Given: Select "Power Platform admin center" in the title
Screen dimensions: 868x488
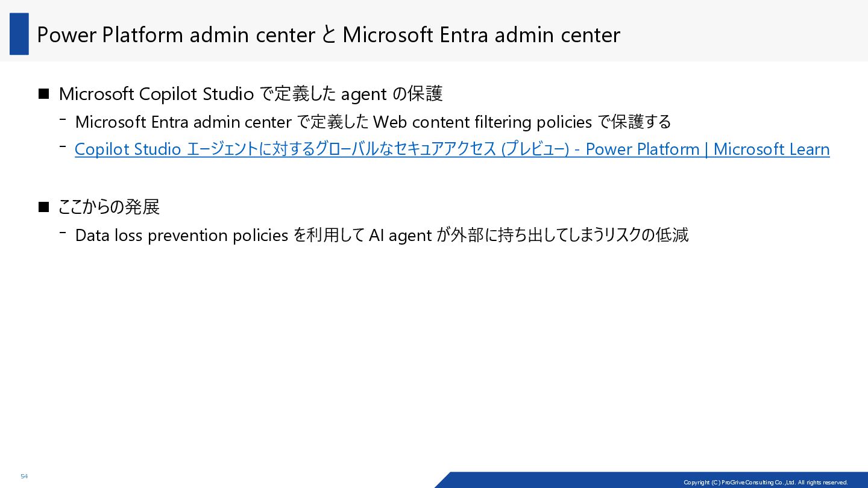Looking at the screenshot, I should tap(175, 35).
